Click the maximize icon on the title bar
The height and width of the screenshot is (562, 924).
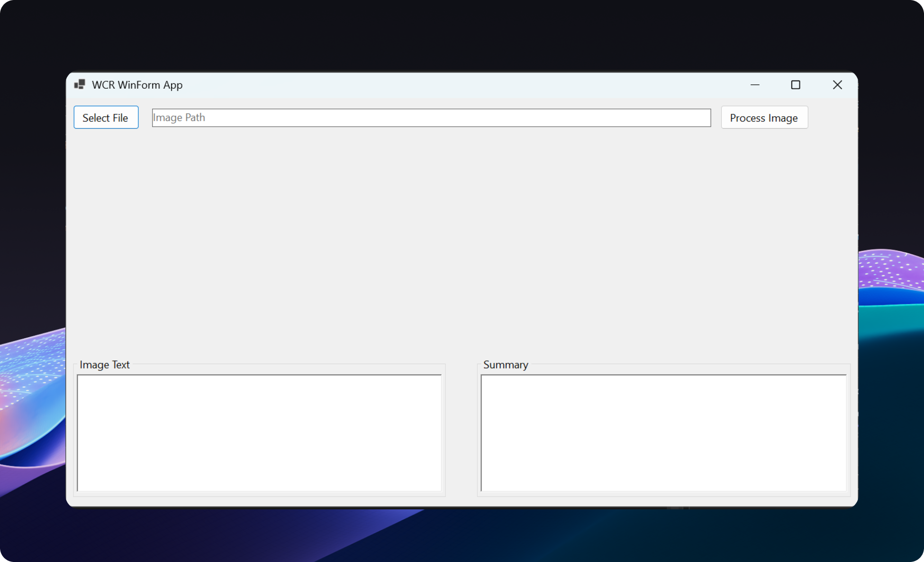(796, 85)
